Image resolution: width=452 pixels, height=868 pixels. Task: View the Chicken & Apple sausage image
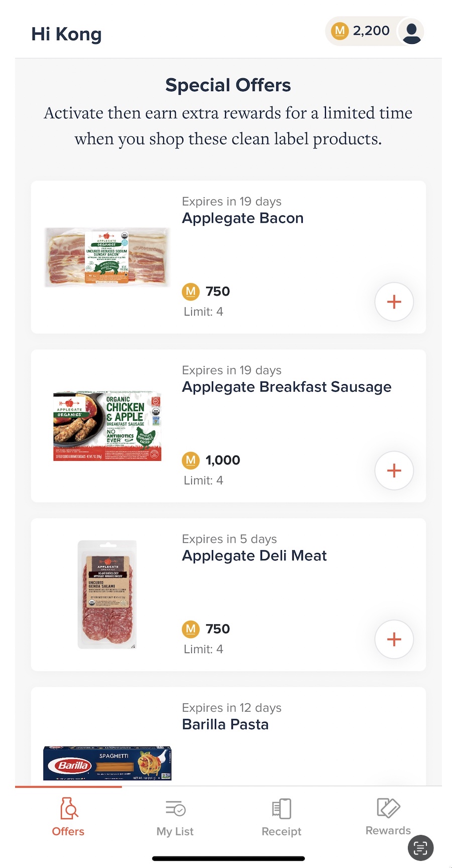107,426
